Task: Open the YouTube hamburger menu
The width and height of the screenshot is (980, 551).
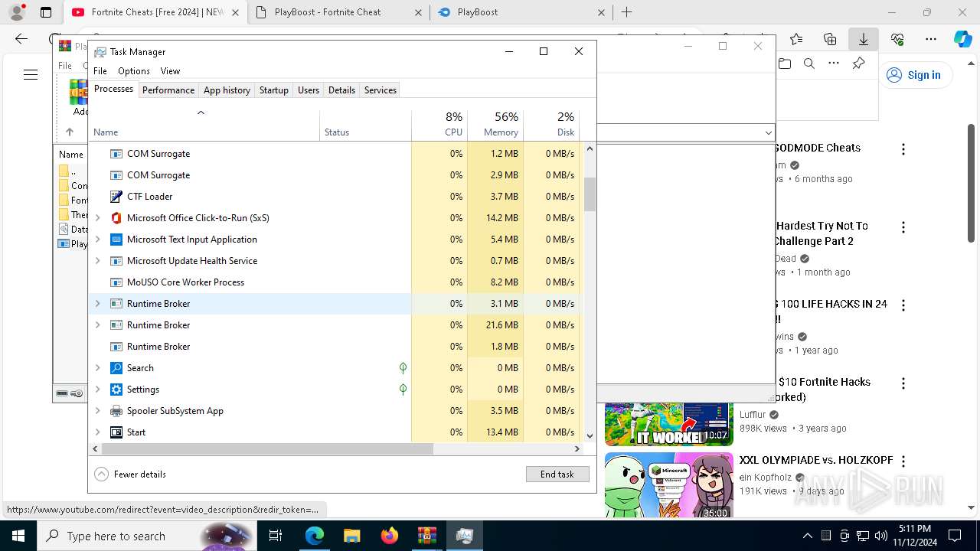Action: (31, 74)
